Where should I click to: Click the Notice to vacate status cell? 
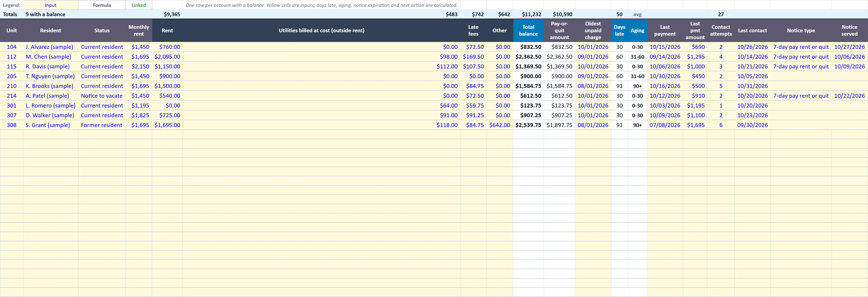pos(102,96)
